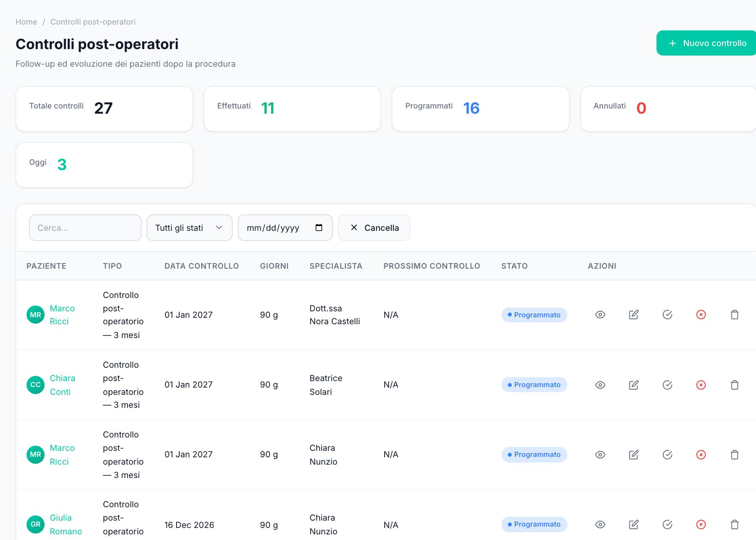Click the Specialista column header
The height and width of the screenshot is (540, 756).
[336, 266]
